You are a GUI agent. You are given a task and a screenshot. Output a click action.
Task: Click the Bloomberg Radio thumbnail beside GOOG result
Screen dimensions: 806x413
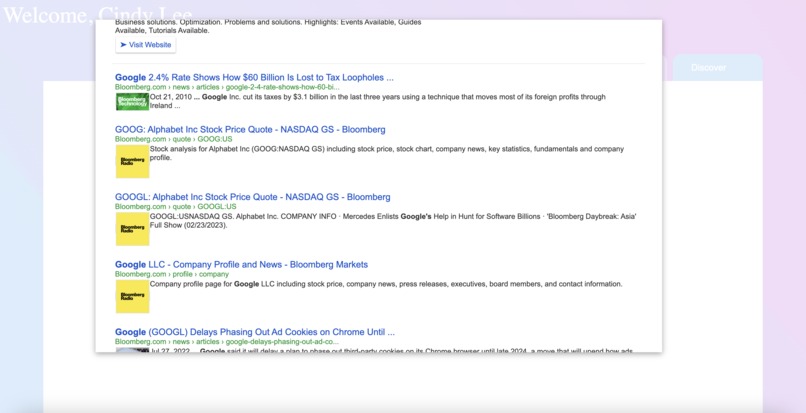(x=132, y=161)
